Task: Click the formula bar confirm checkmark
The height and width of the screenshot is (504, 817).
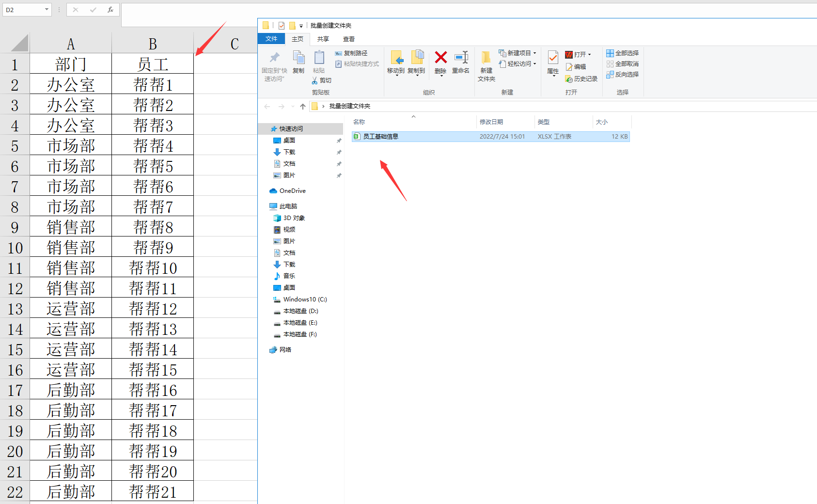Action: (x=93, y=10)
